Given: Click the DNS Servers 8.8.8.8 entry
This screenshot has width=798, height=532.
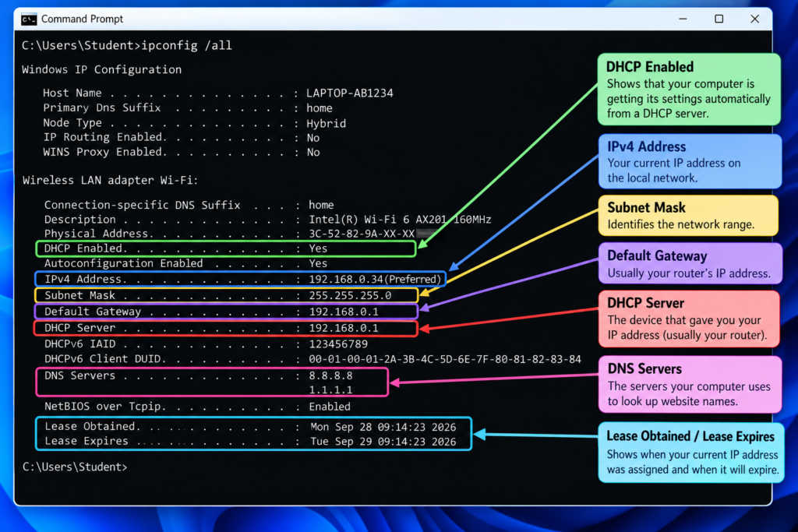Looking at the screenshot, I should (x=330, y=375).
